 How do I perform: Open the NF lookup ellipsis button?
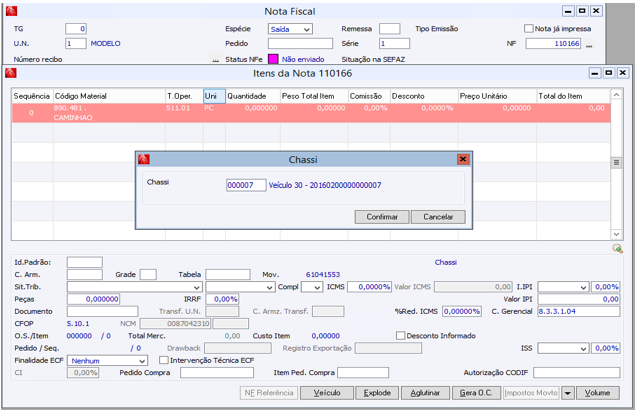[x=589, y=44]
